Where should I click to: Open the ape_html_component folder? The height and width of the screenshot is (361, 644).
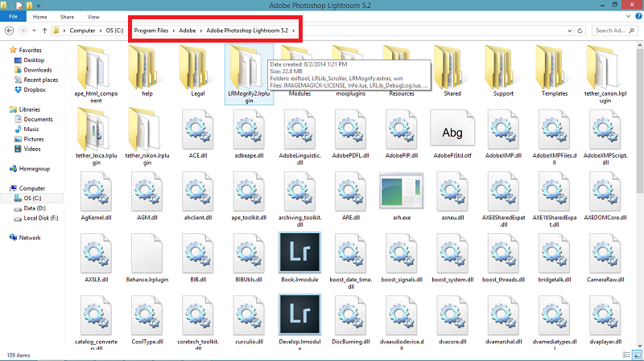pos(96,74)
